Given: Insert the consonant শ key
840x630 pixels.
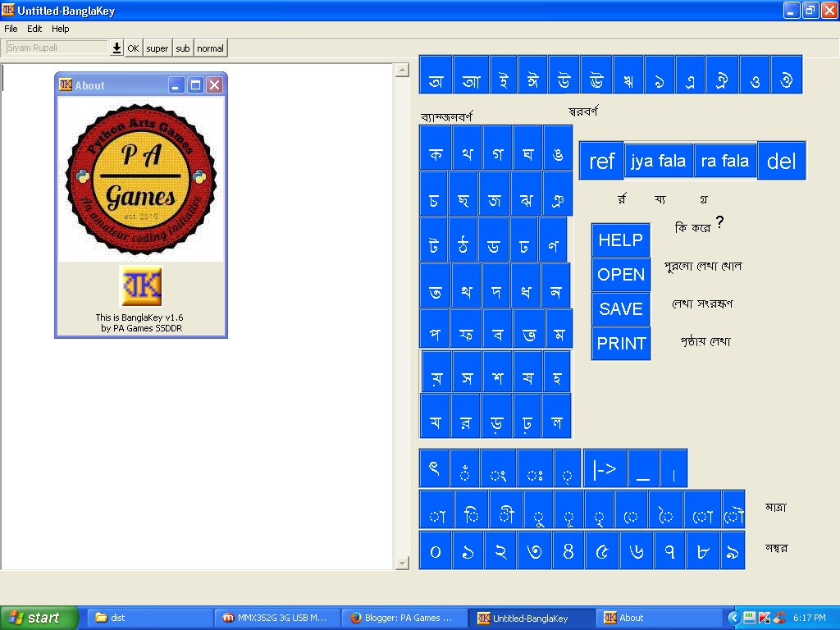Looking at the screenshot, I should tap(498, 372).
